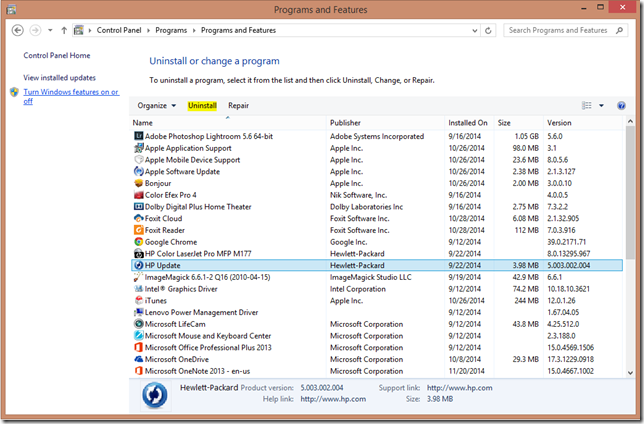This screenshot has height=424, width=644.
Task: Click Programs in the address breadcrumb
Action: pos(171,30)
